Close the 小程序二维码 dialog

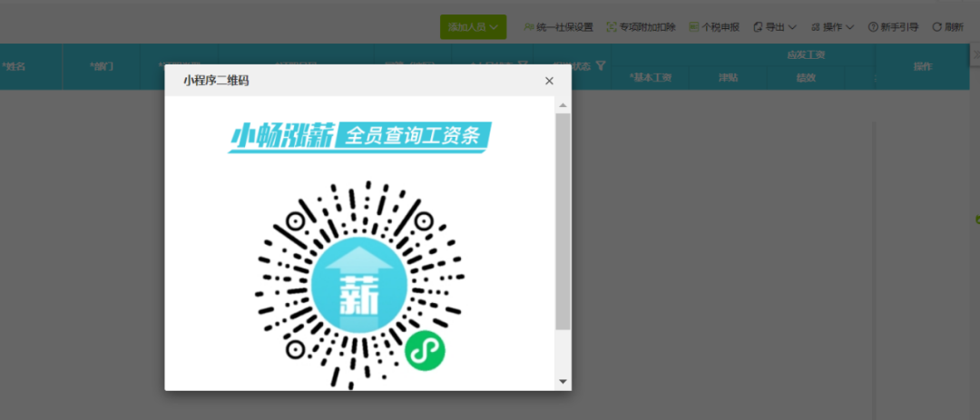click(x=549, y=81)
